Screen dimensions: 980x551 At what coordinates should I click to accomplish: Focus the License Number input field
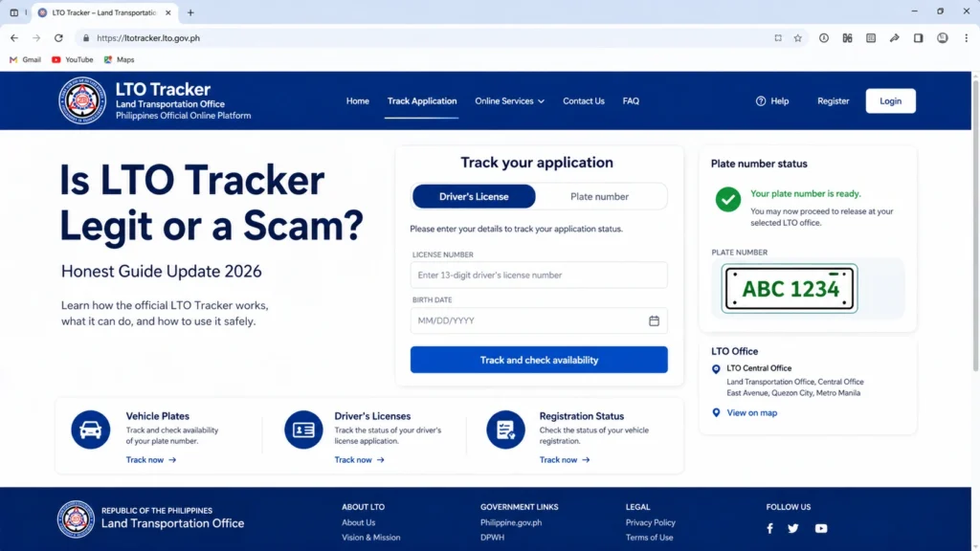[539, 275]
